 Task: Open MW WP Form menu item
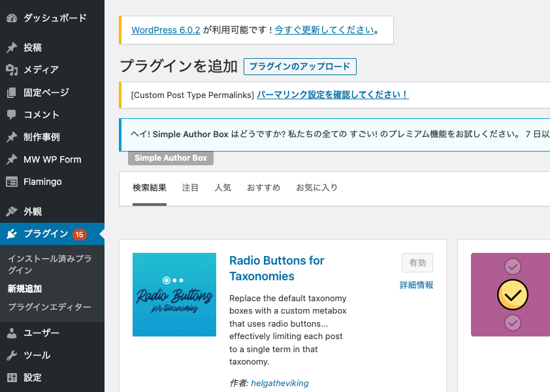click(52, 159)
